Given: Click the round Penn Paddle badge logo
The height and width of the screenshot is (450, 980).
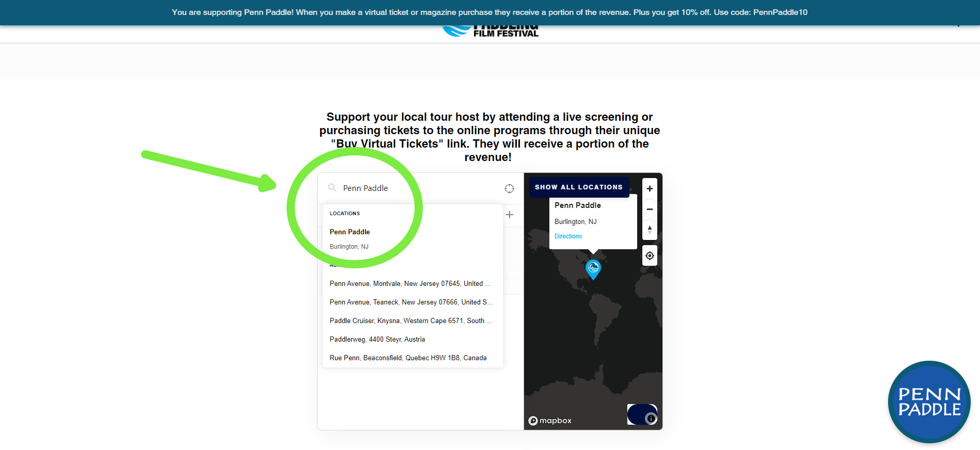Looking at the screenshot, I should coord(929,402).
